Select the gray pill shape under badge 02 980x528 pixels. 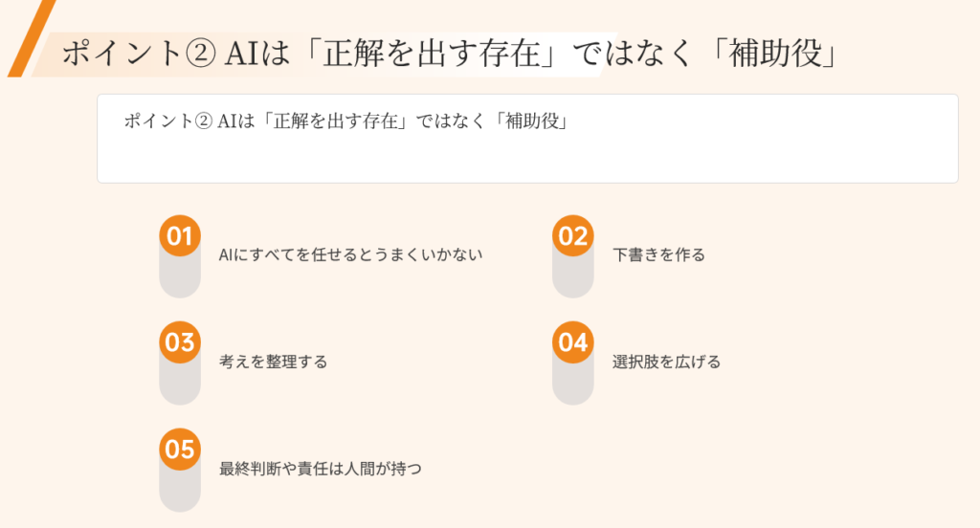tap(572, 278)
